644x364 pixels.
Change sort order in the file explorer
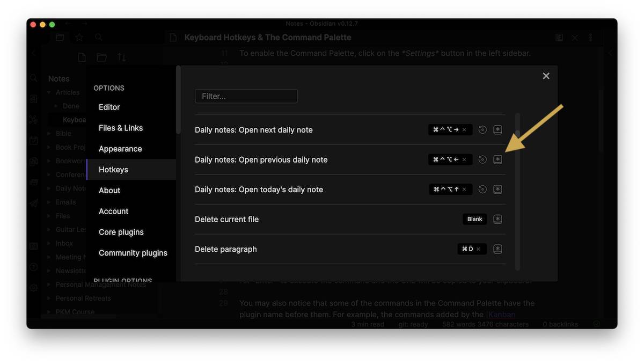(x=121, y=57)
